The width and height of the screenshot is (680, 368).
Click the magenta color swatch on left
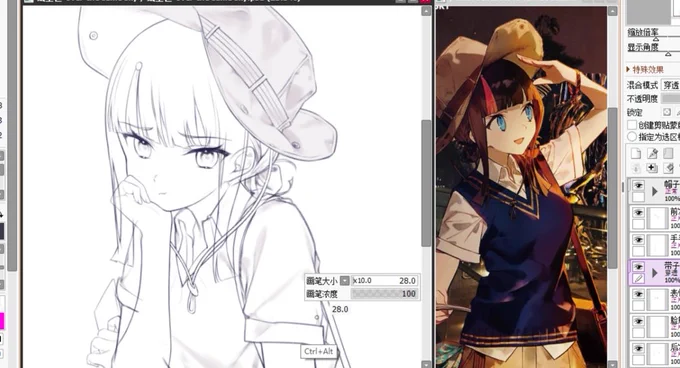[x=2, y=321]
